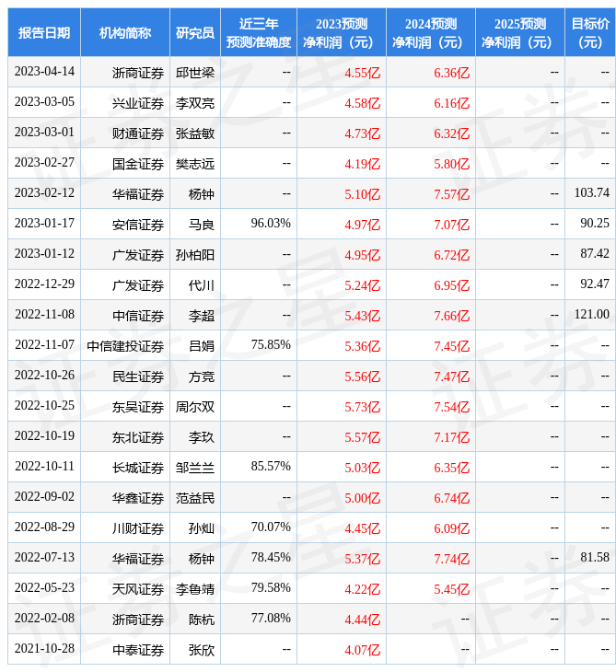The height and width of the screenshot is (672, 616).
Task: Select researcher 李双亮
Action: (x=195, y=103)
